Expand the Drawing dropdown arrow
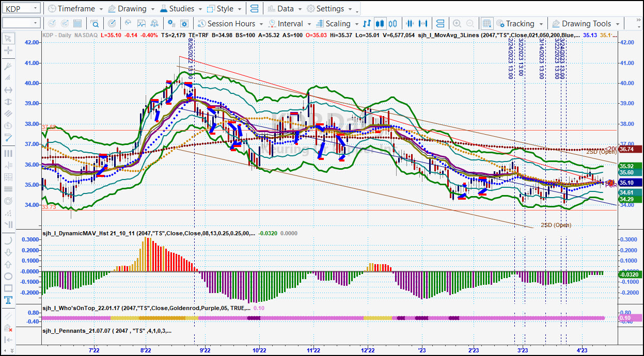Screen dimensions: 644x356 tap(152, 9)
